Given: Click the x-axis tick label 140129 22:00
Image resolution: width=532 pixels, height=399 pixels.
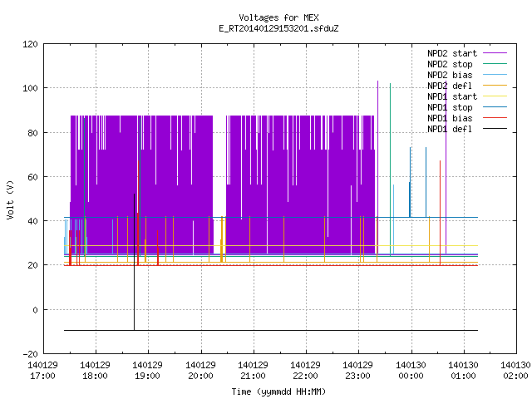Looking at the screenshot, I should 305,371.
